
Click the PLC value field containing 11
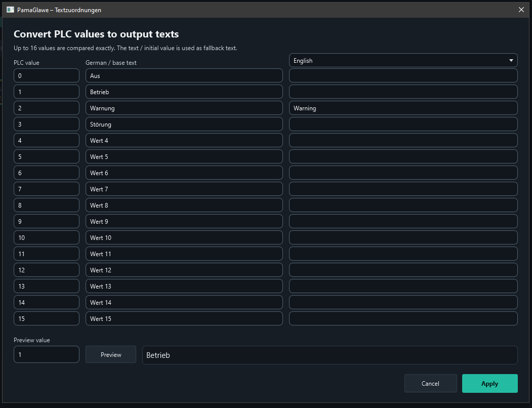47,254
